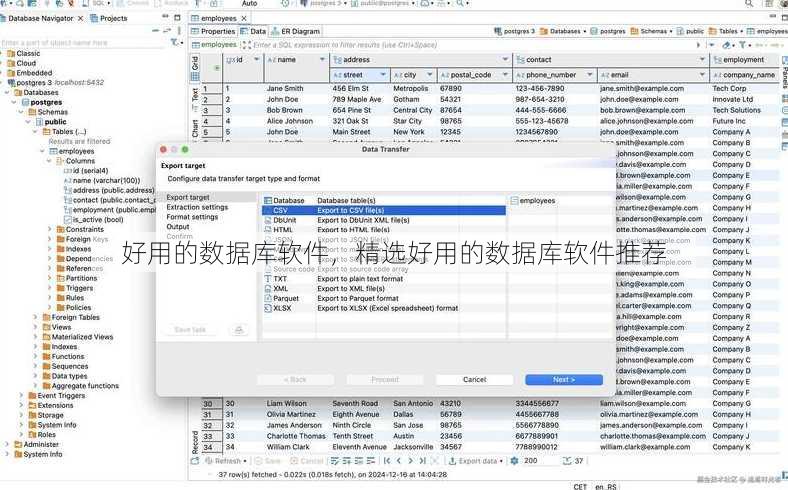Click fetch size 200 field
Image resolution: width=788 pixels, height=490 pixels.
coord(539,461)
